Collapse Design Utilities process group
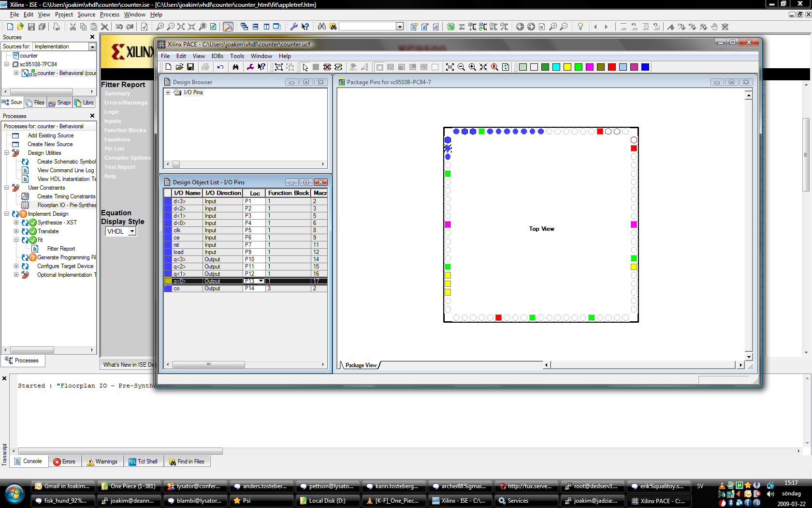The height and width of the screenshot is (508, 812). pos(7,153)
